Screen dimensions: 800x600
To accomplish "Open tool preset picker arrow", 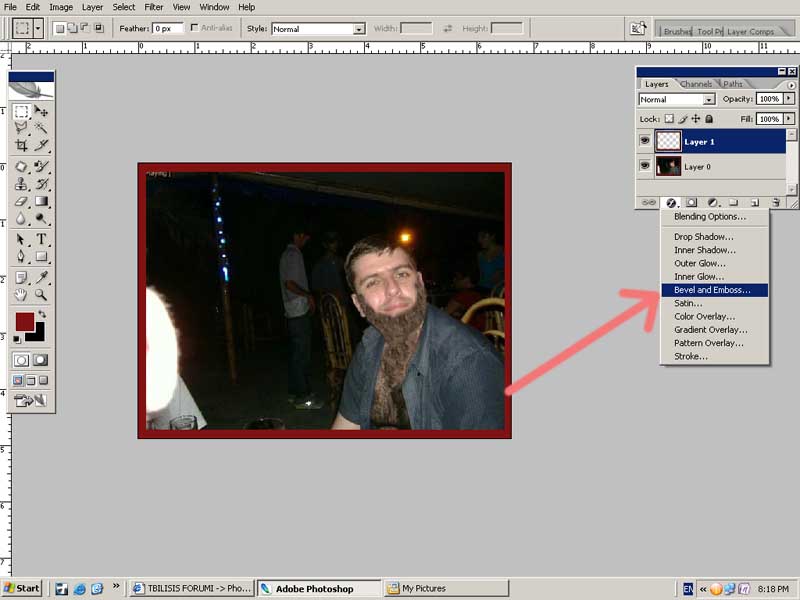I will [x=38, y=28].
